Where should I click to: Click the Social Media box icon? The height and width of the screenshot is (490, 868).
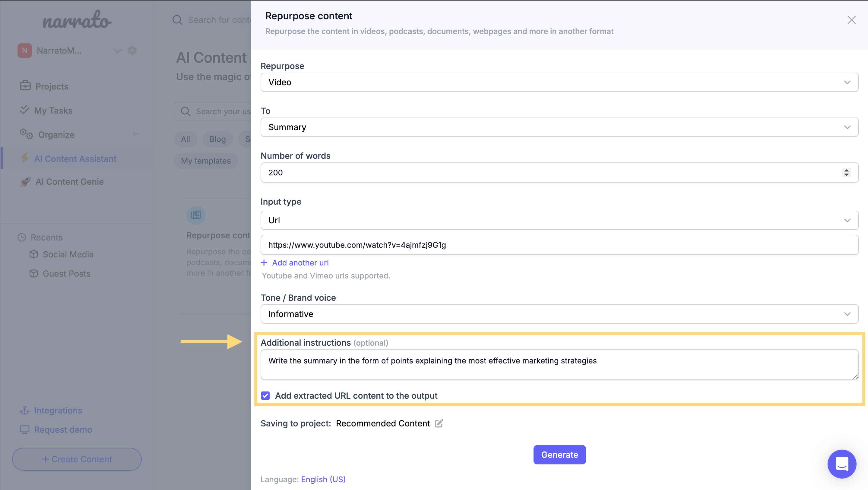(x=34, y=254)
